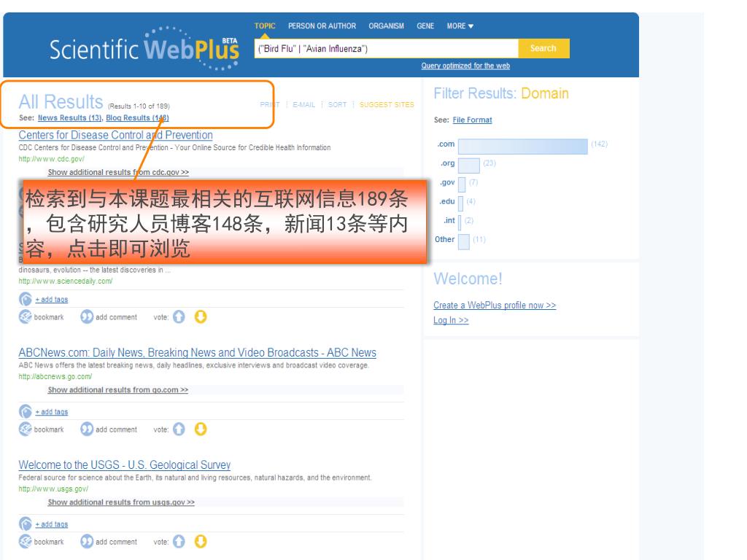Vote down the ABCNews result

pos(201,429)
